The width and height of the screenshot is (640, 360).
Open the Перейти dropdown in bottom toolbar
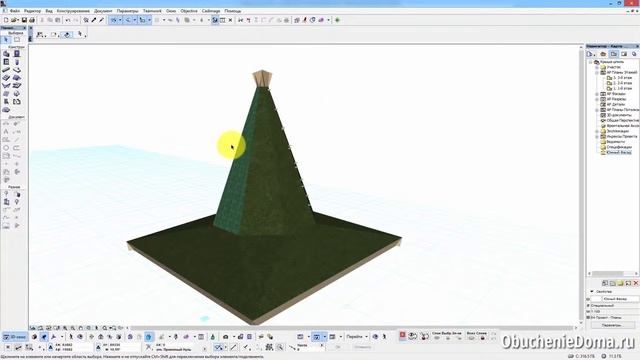coord(357,337)
